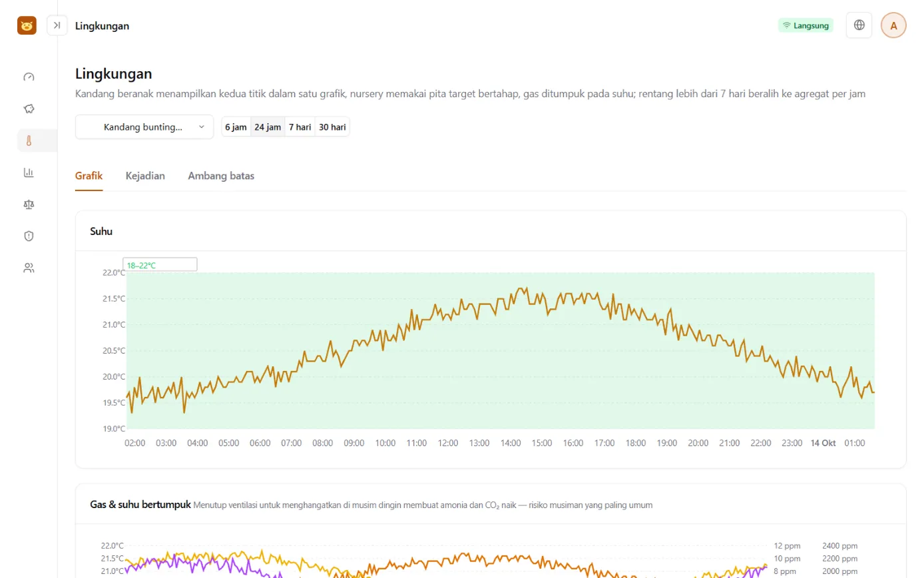Open the Ambang batas tab
The height and width of the screenshot is (578, 924).
[x=221, y=176]
